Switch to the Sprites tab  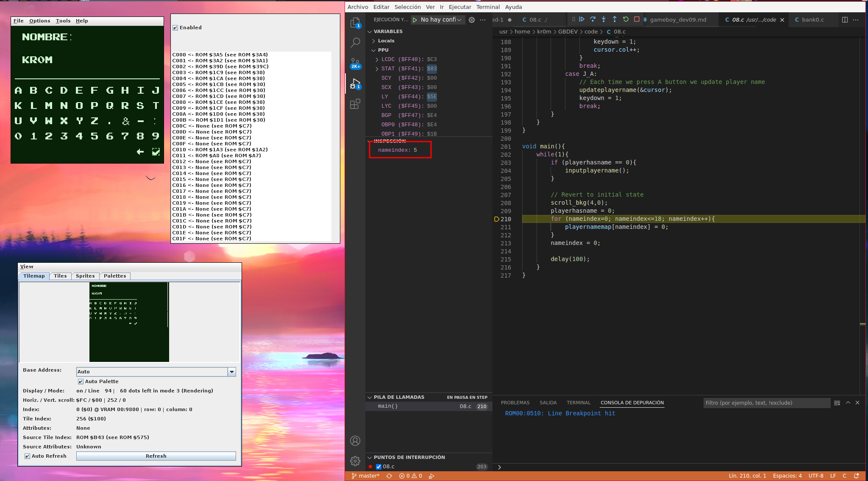pos(85,276)
